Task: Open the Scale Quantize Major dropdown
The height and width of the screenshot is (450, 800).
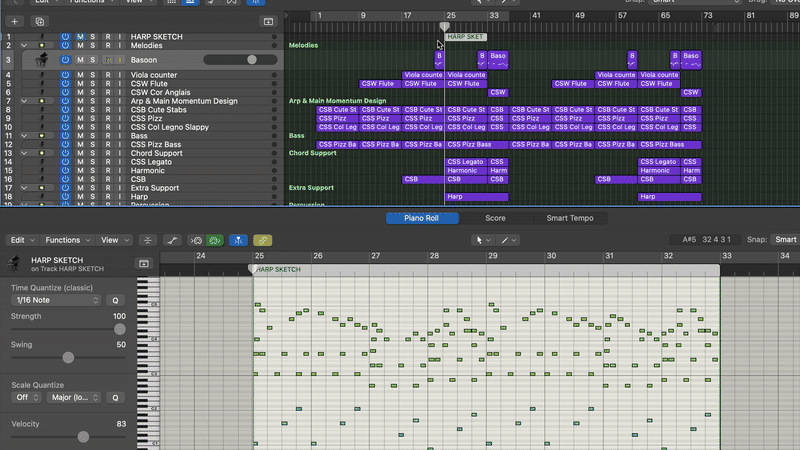Action: click(72, 397)
